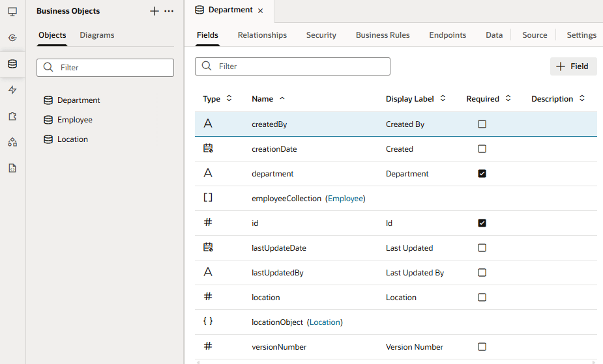
Task: Switch to the Data tab
Action: (494, 35)
